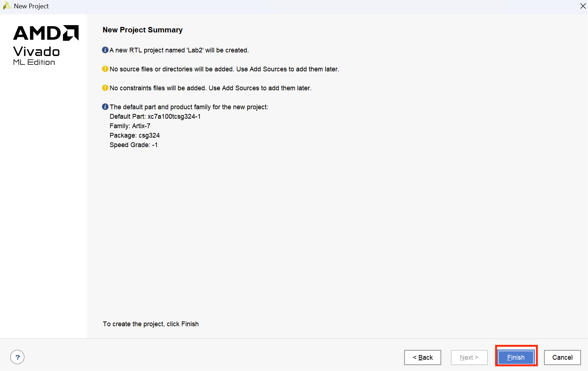Click the greyed-out Next button

click(469, 358)
